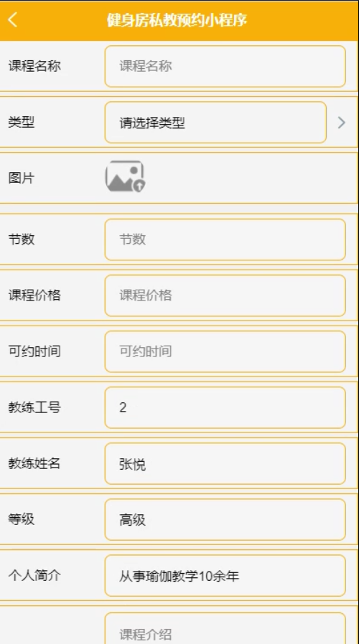Click the 类型 row label

[x=22, y=122]
